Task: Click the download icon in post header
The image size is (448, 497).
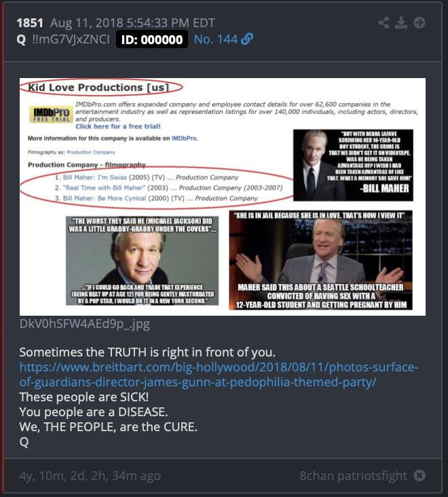Action: (x=401, y=22)
